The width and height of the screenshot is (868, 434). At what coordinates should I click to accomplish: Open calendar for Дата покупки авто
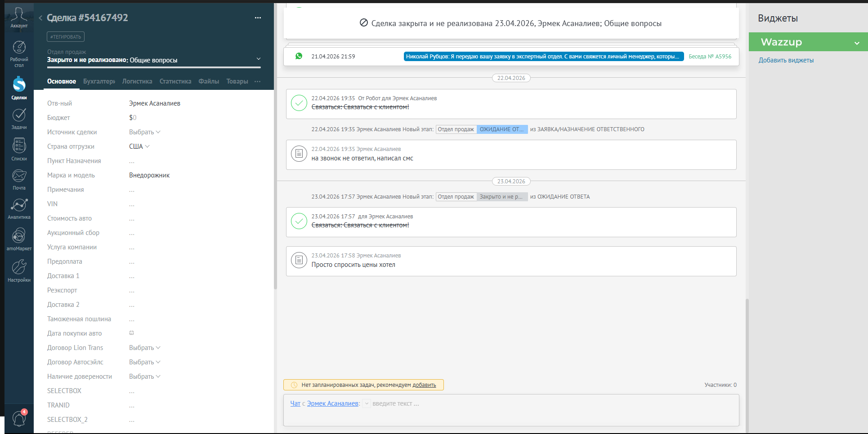(x=132, y=333)
